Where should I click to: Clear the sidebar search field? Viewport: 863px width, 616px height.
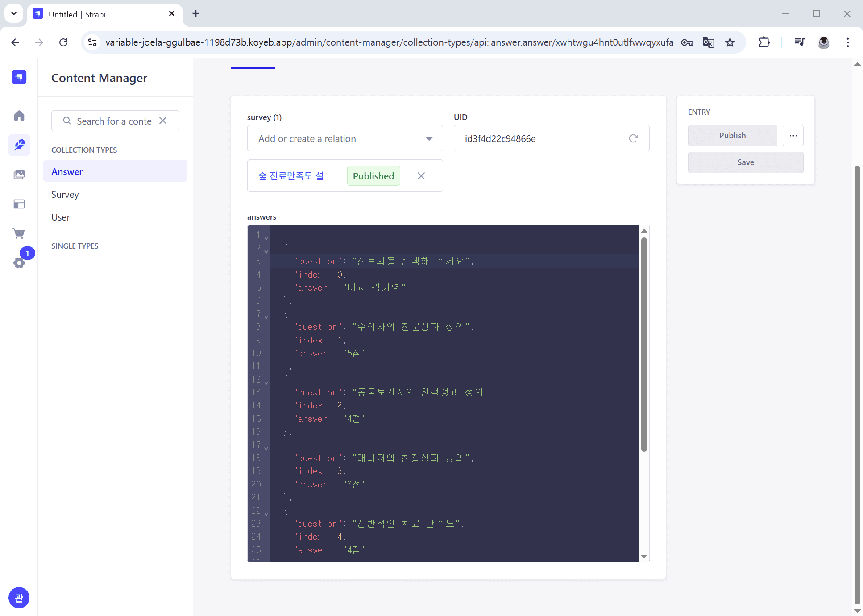click(163, 121)
